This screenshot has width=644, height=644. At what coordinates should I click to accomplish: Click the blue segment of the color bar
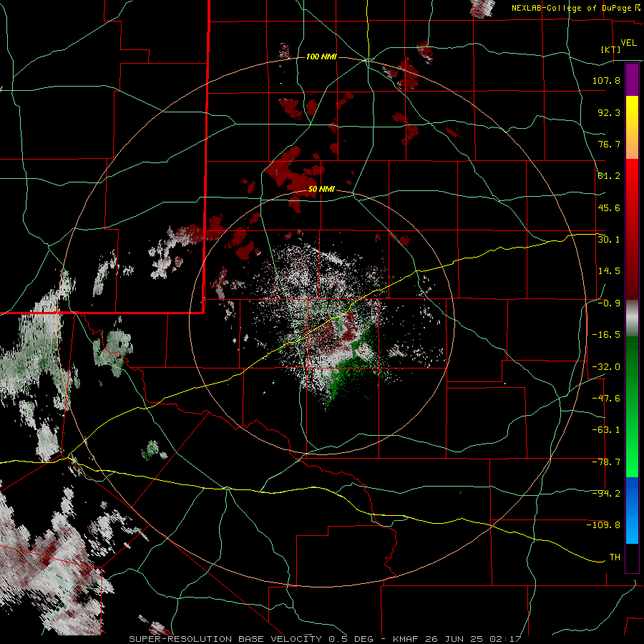[632, 510]
